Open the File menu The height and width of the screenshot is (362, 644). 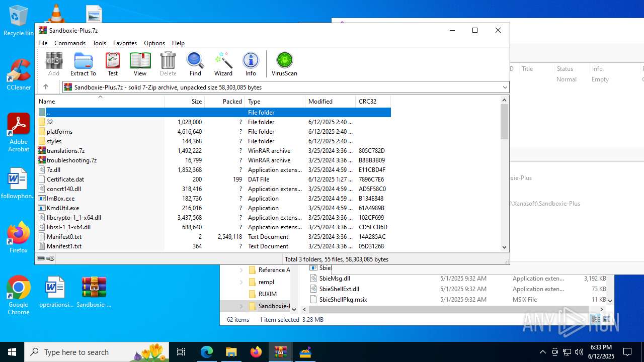pyautogui.click(x=43, y=43)
